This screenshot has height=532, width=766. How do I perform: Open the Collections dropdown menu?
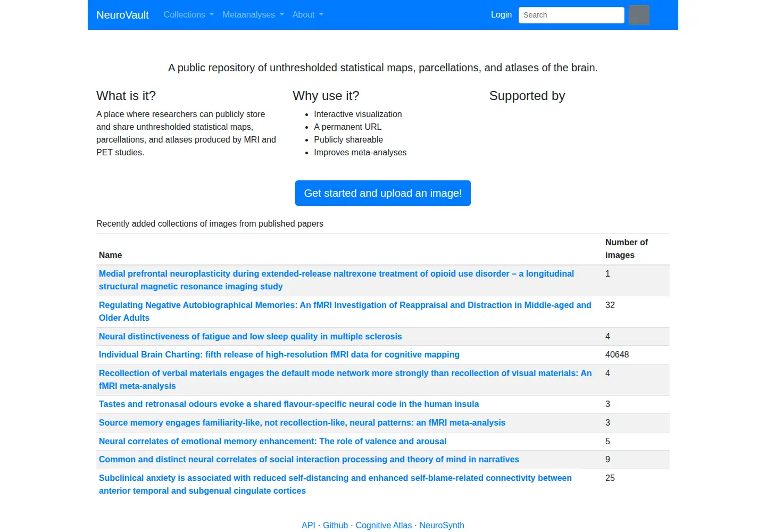[188, 15]
